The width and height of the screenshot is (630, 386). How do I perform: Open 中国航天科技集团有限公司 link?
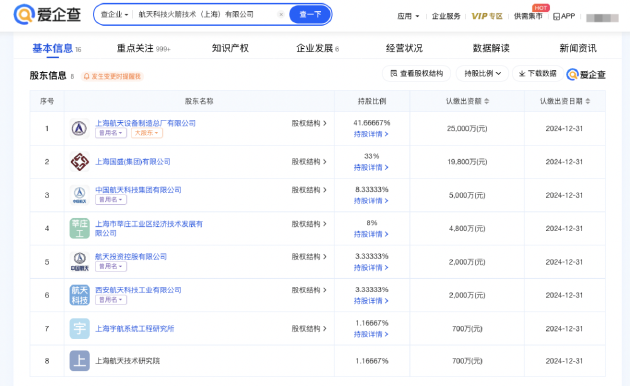coord(138,190)
